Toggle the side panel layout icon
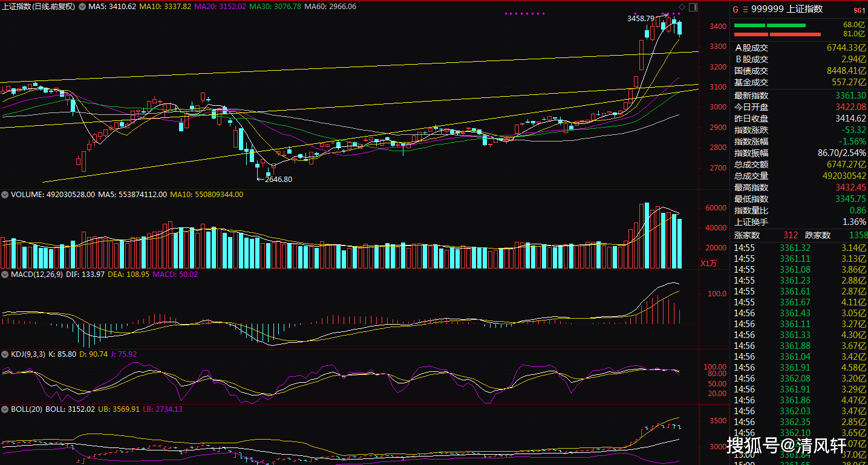The width and height of the screenshot is (868, 465). pos(693,7)
